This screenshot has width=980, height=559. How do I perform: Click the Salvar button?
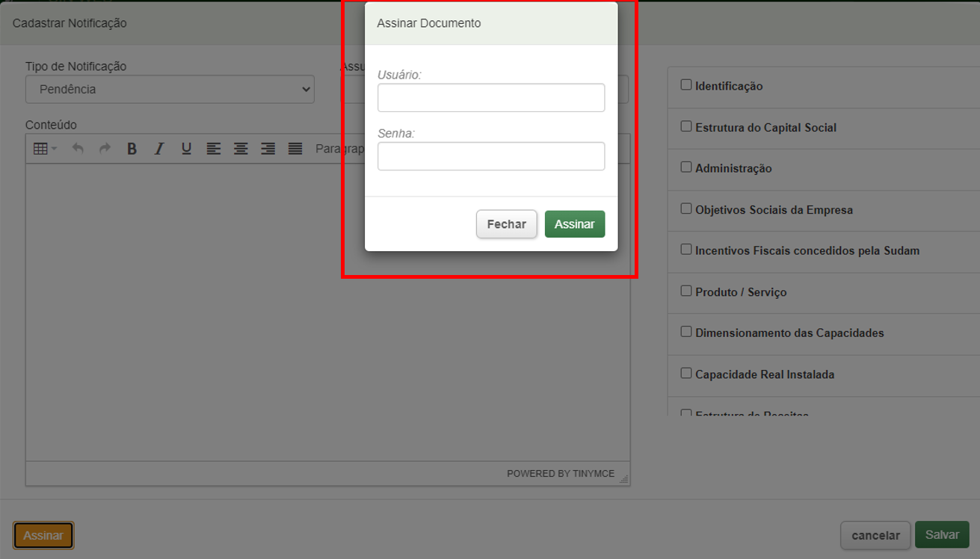click(942, 535)
